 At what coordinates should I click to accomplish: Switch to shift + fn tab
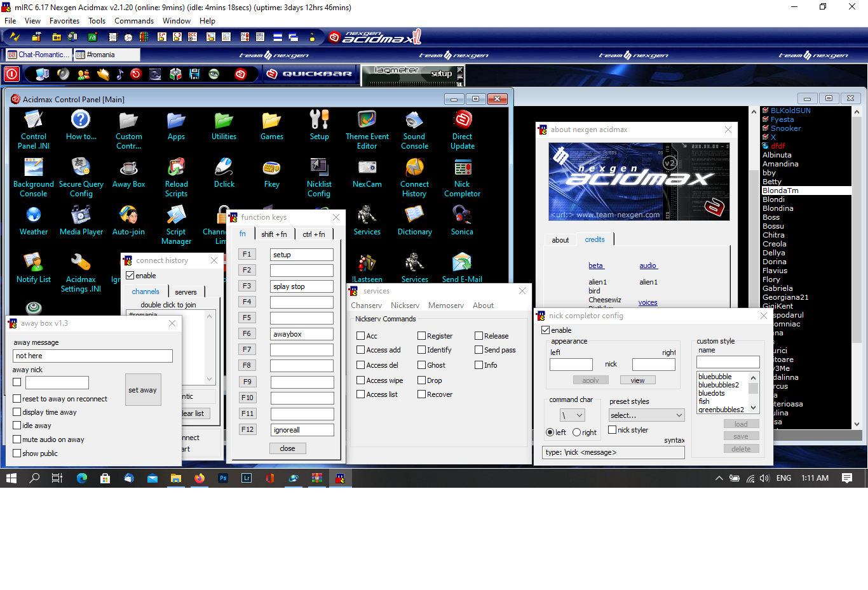click(x=274, y=234)
